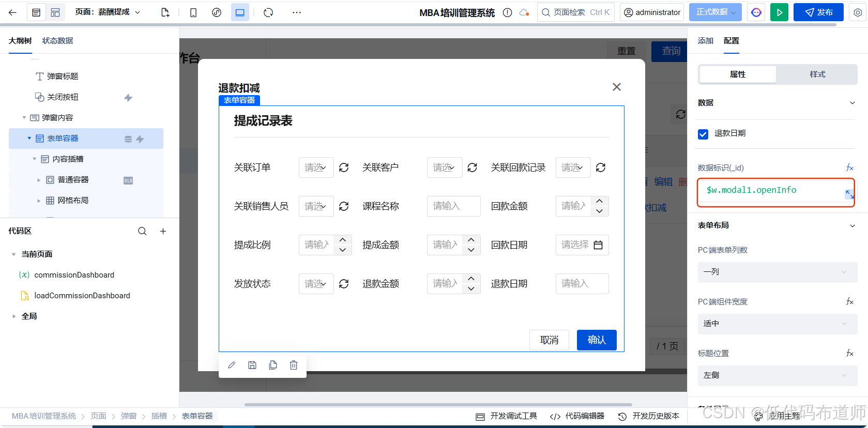The height and width of the screenshot is (428, 868).
Task: Click the copy icon in floating toolbar
Action: pyautogui.click(x=273, y=365)
